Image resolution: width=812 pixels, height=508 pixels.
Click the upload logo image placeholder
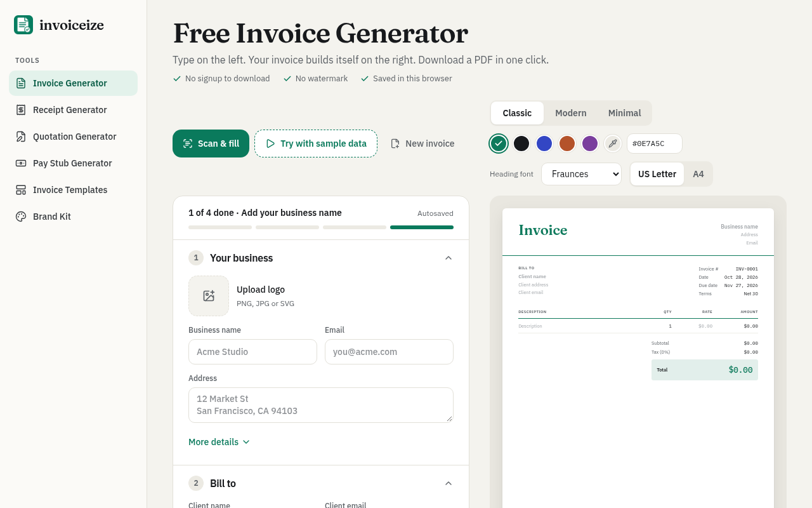click(x=209, y=296)
